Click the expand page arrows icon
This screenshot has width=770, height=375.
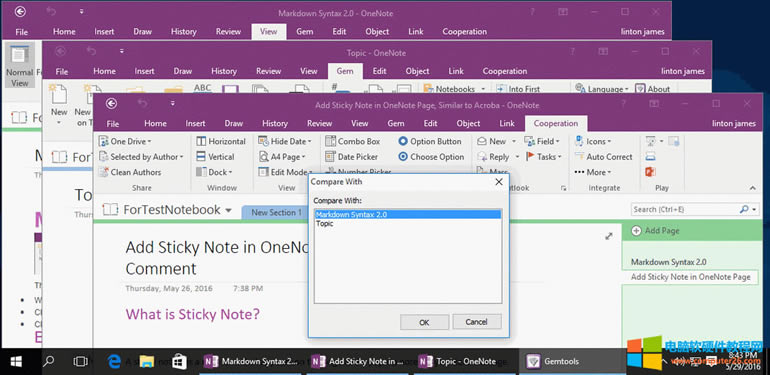pyautogui.click(x=609, y=236)
